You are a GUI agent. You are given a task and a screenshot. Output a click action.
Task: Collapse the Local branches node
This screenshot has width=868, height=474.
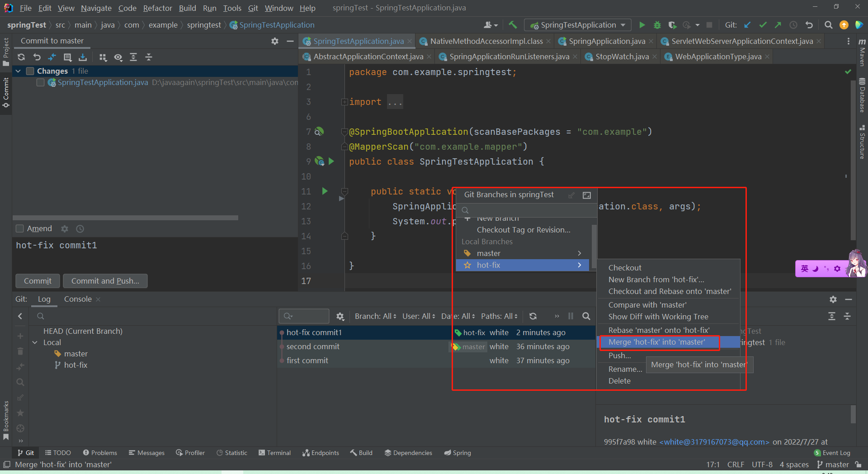coord(35,342)
